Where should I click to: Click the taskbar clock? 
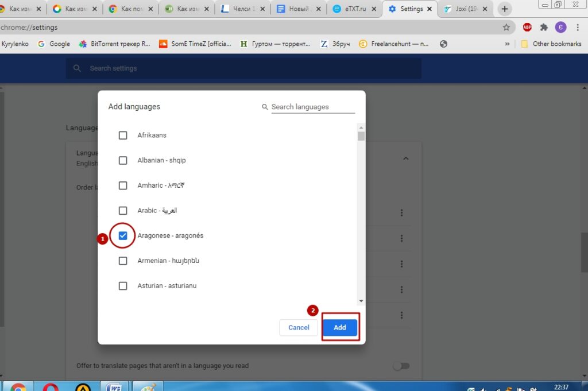point(561,387)
